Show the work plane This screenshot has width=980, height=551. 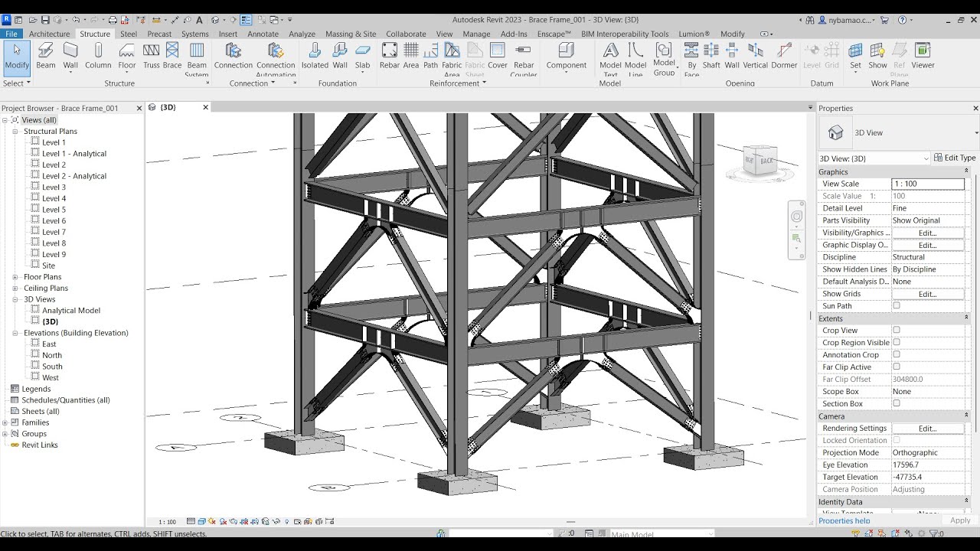click(878, 57)
